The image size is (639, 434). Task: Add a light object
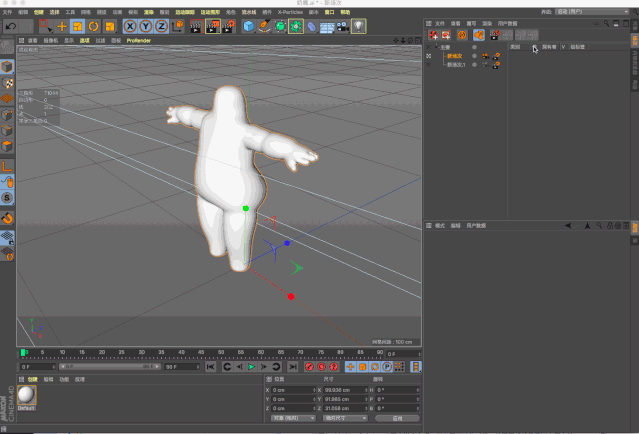coord(358,27)
